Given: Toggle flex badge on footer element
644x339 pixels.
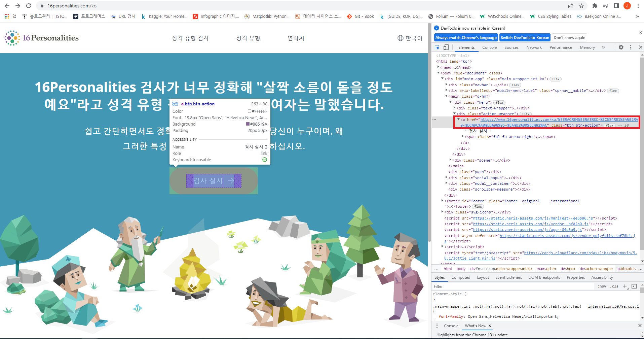Looking at the screenshot, I should tap(478, 207).
